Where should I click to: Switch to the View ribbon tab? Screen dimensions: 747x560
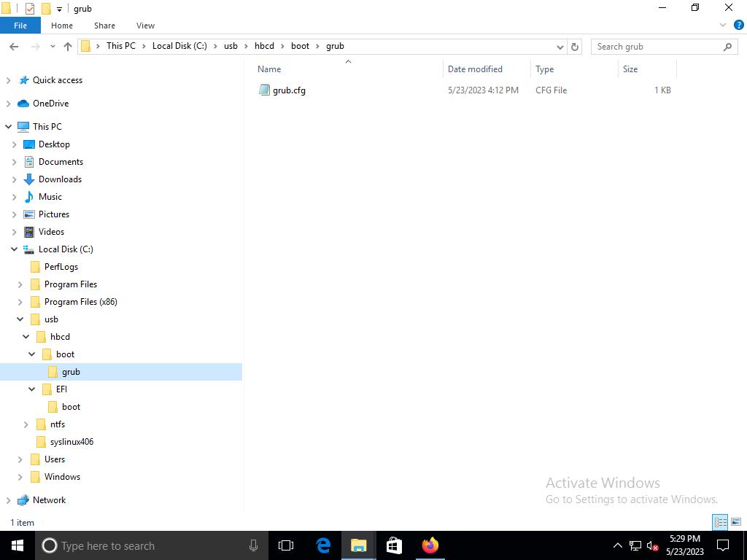(x=145, y=26)
